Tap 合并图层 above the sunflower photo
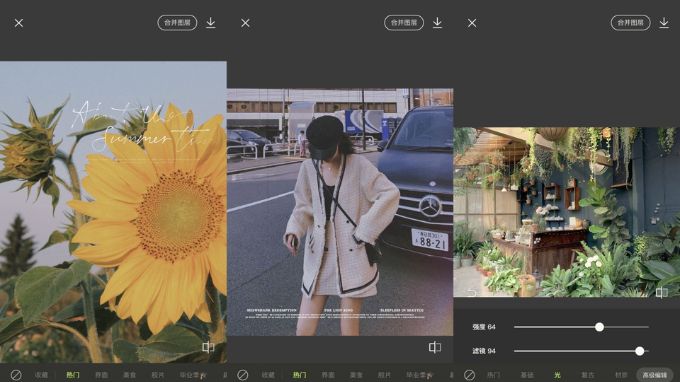This screenshot has width=680, height=382. pyautogui.click(x=177, y=23)
